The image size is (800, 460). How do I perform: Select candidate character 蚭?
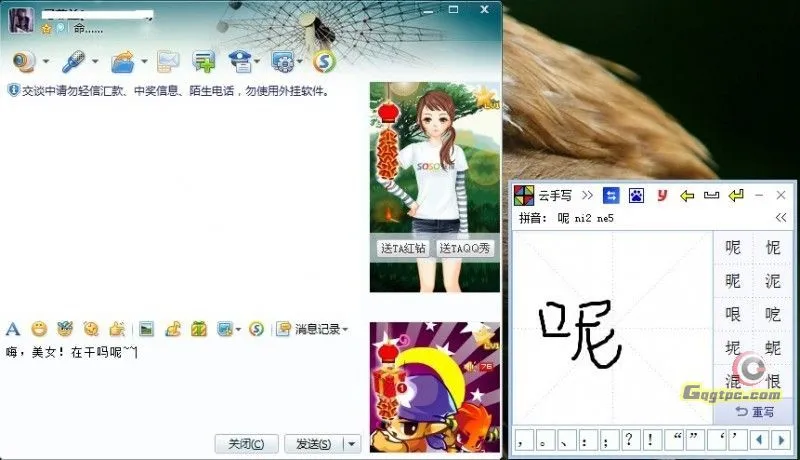point(773,348)
